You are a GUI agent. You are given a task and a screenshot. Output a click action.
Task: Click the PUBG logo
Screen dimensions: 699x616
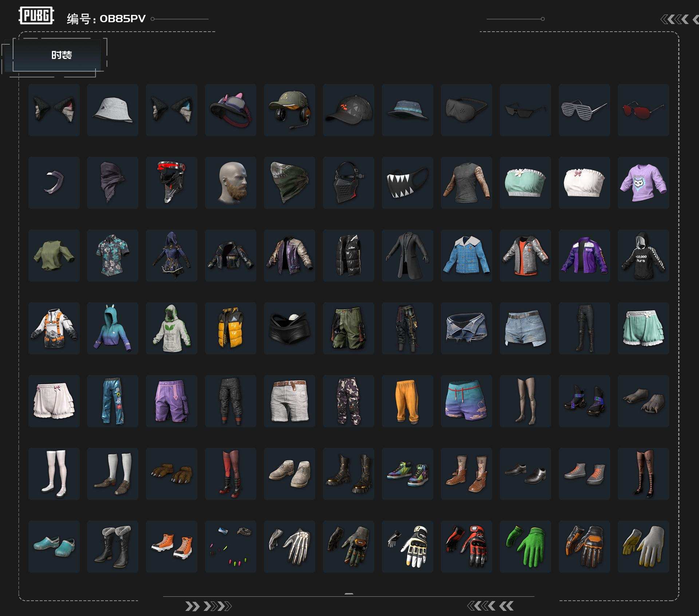pyautogui.click(x=36, y=16)
